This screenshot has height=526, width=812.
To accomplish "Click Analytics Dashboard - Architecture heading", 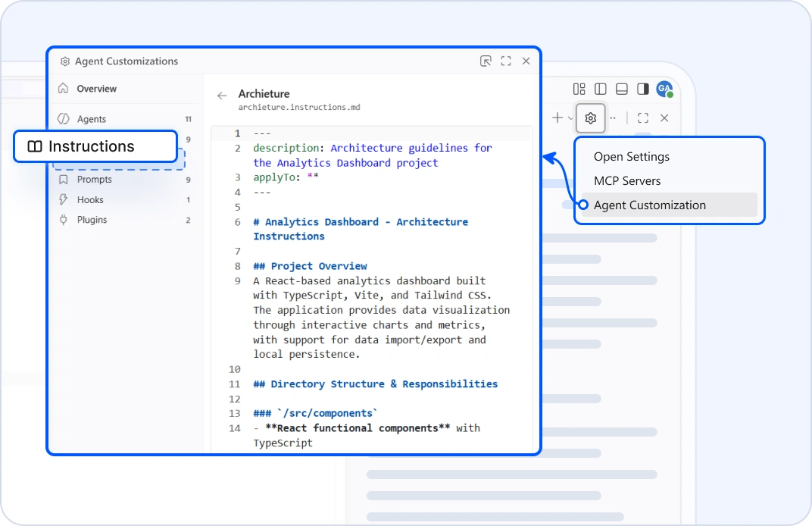I will (361, 229).
